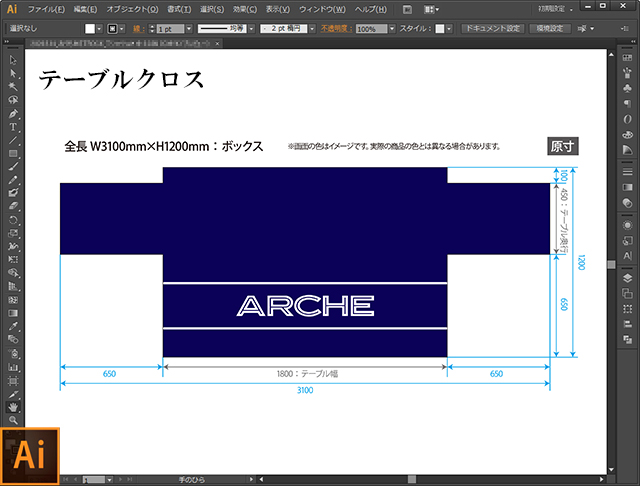Viewport: 640px width, 486px height.
Task: Select the Mesh tool
Action: coord(13,300)
